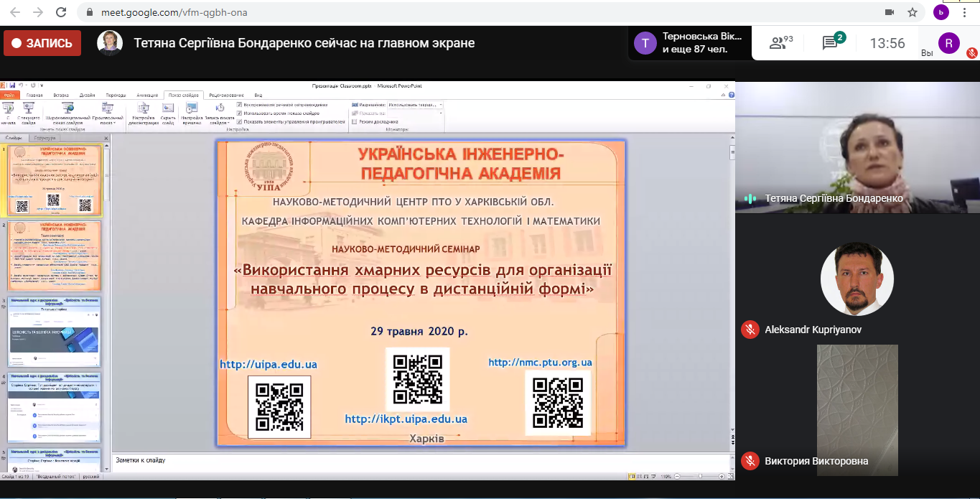Click the http://nmc.ptu.org.ua link on slide
Viewport: 980px width, 499px height.
click(x=541, y=363)
